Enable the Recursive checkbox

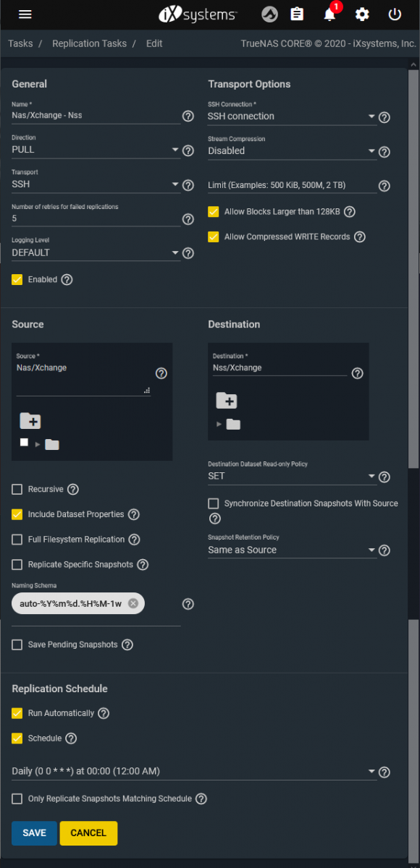click(x=17, y=490)
